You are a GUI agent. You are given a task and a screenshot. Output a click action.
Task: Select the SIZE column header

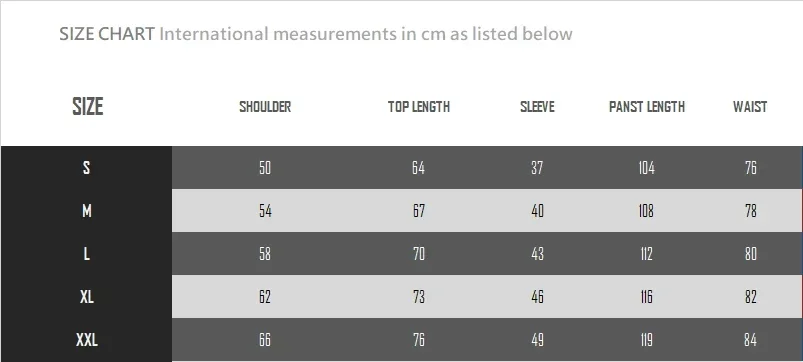coord(88,107)
